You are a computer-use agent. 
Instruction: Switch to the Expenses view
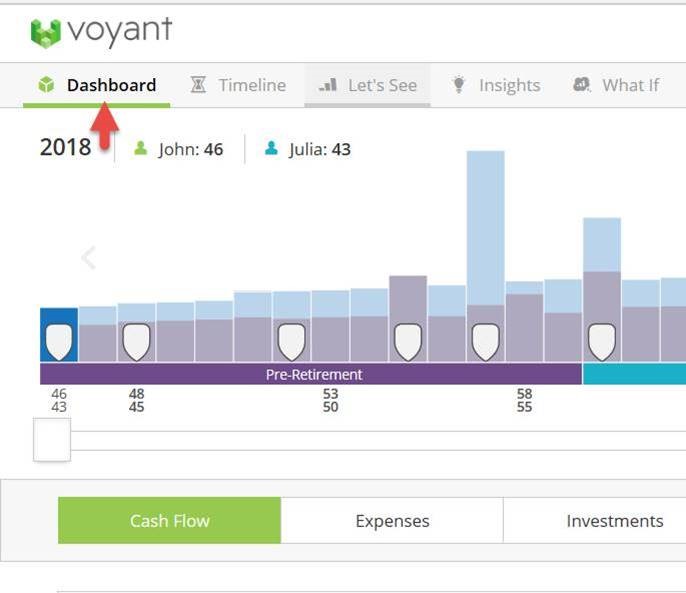point(392,521)
